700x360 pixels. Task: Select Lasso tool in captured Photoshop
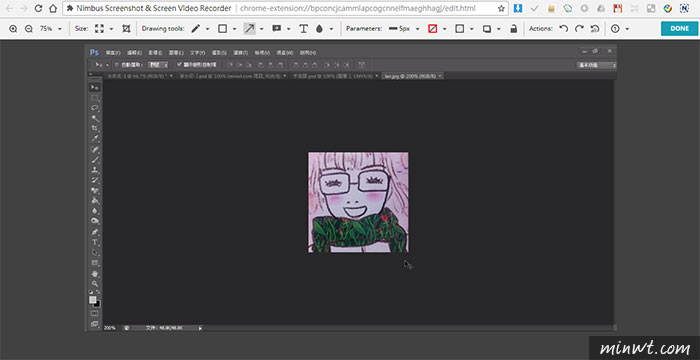(95, 108)
